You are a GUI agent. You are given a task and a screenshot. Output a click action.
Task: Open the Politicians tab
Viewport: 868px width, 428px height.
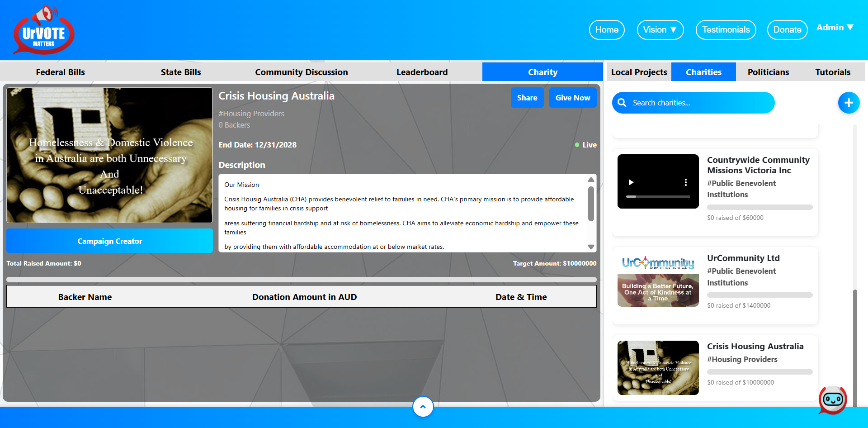(x=768, y=72)
